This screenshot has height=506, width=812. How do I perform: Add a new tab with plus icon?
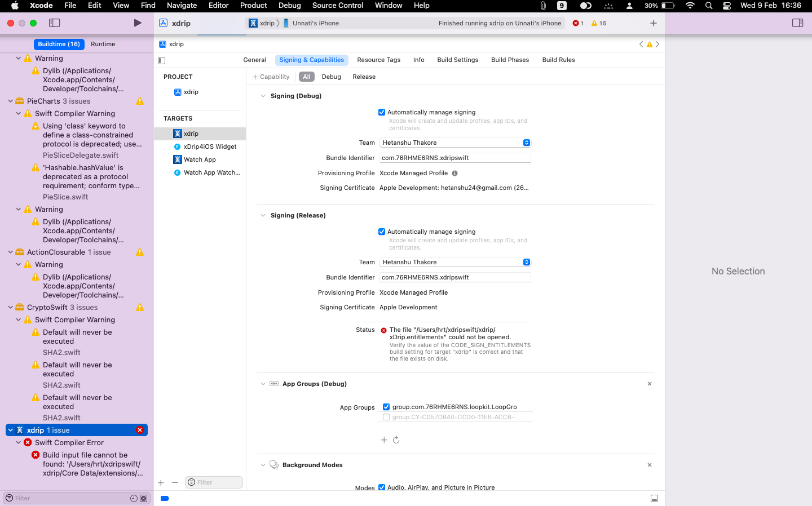click(x=654, y=23)
